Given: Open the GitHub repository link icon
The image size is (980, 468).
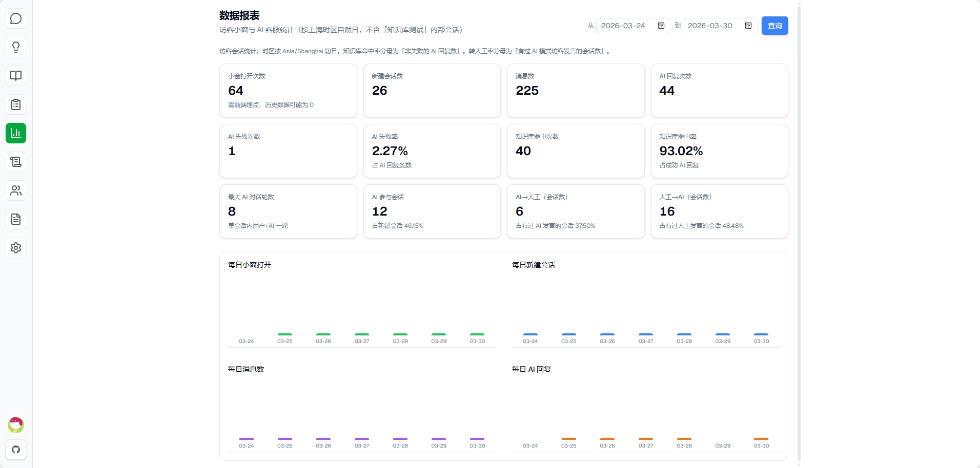Looking at the screenshot, I should point(16,450).
